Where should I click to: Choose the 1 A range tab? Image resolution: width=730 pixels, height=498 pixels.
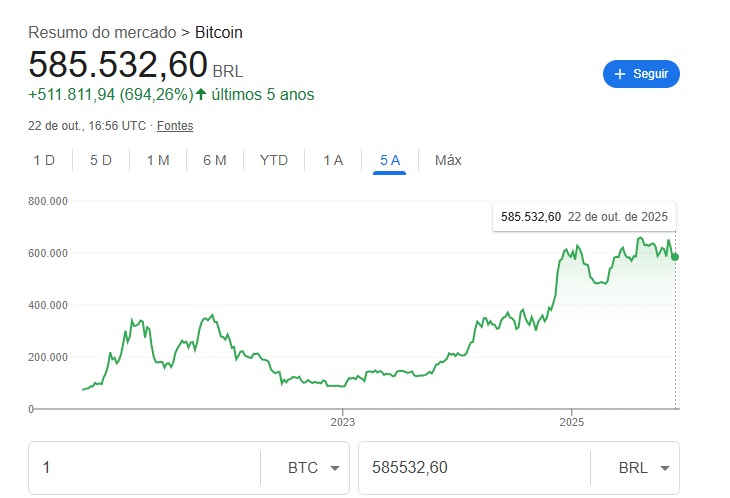point(333,160)
